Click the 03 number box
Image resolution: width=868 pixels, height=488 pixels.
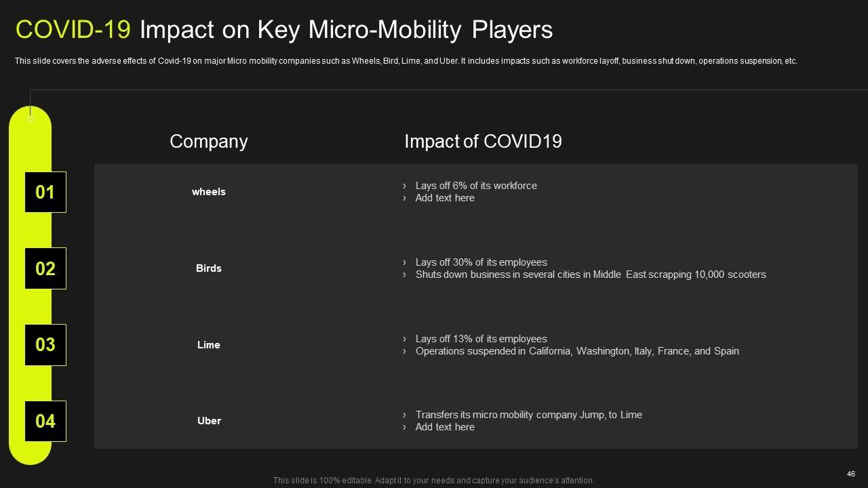coord(45,344)
